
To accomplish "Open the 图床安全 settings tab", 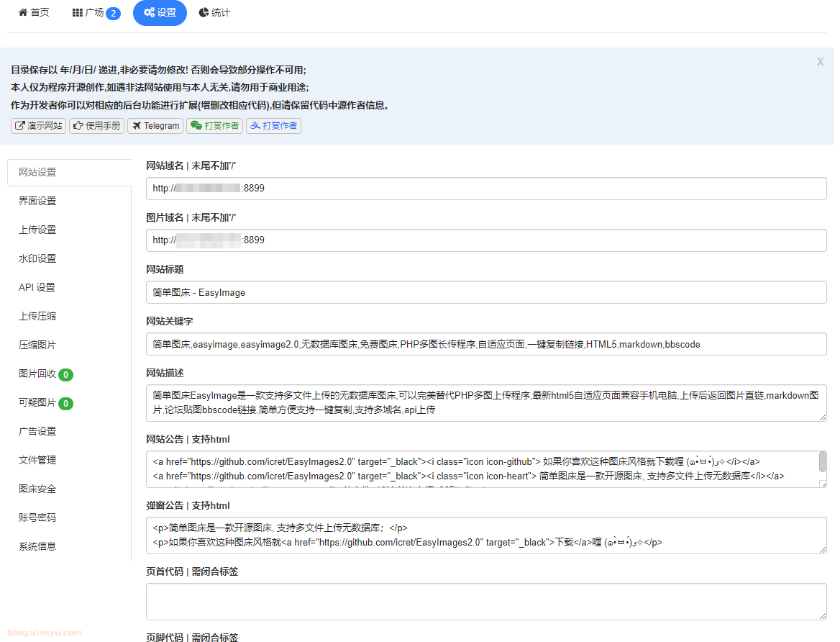I will pyautogui.click(x=37, y=489).
